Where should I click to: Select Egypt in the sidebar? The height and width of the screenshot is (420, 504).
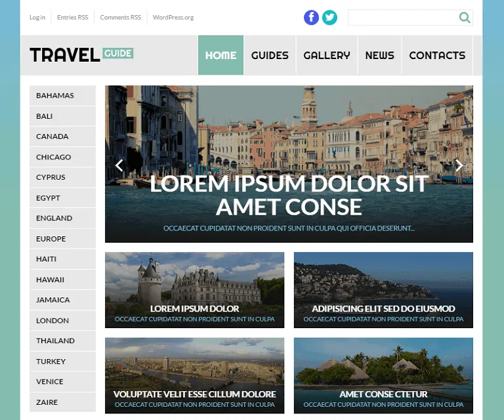click(63, 198)
